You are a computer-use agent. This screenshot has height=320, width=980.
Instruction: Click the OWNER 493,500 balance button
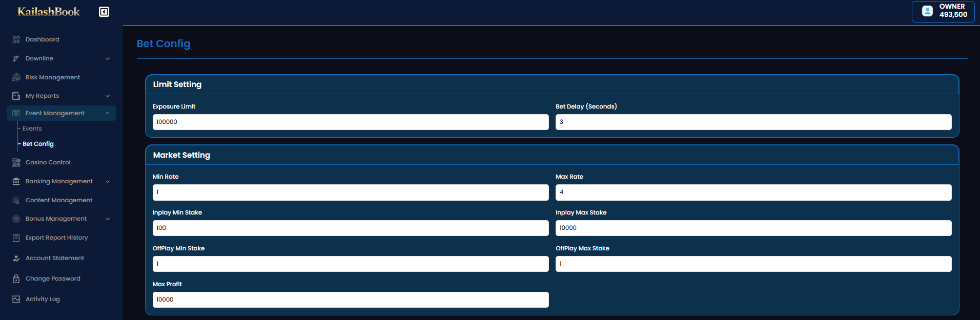tap(943, 11)
